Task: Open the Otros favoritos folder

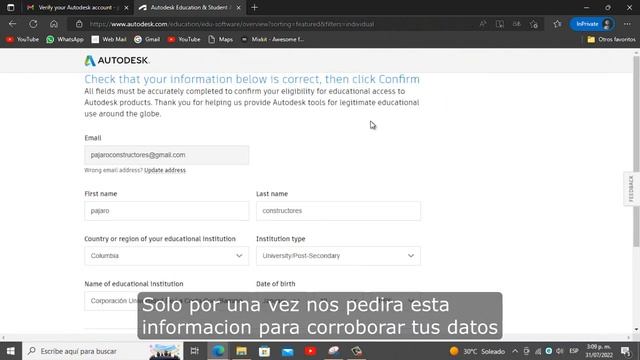Action: 611,39
